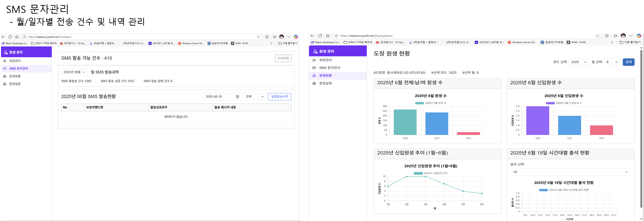This screenshot has width=644, height=221.
Task: Show more bookmarks chevron in DojangStatus window
Action: tap(612, 42)
